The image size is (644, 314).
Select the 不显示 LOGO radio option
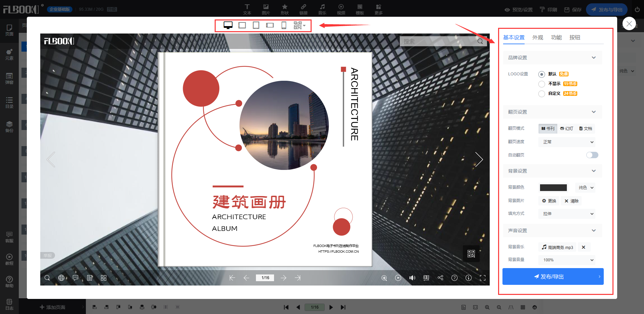pos(542,84)
